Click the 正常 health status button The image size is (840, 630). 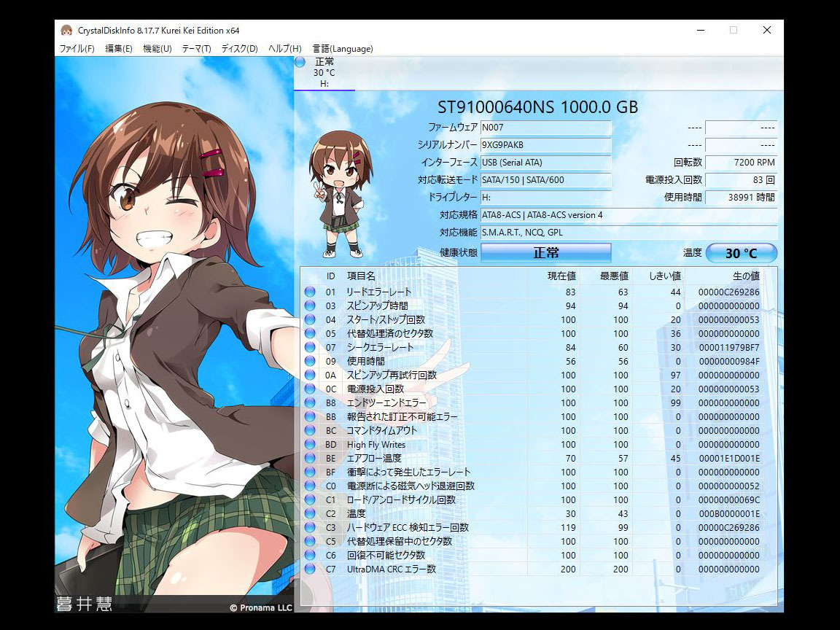[546, 253]
